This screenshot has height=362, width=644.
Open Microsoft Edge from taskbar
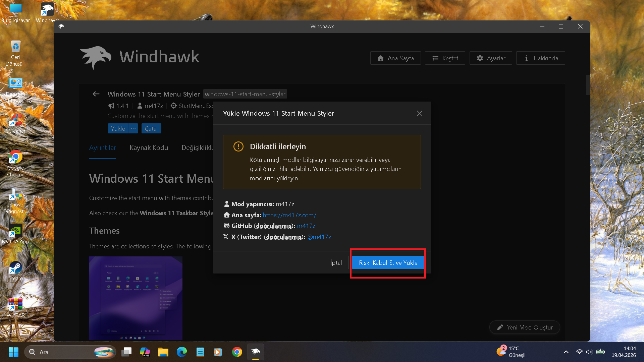click(x=182, y=352)
